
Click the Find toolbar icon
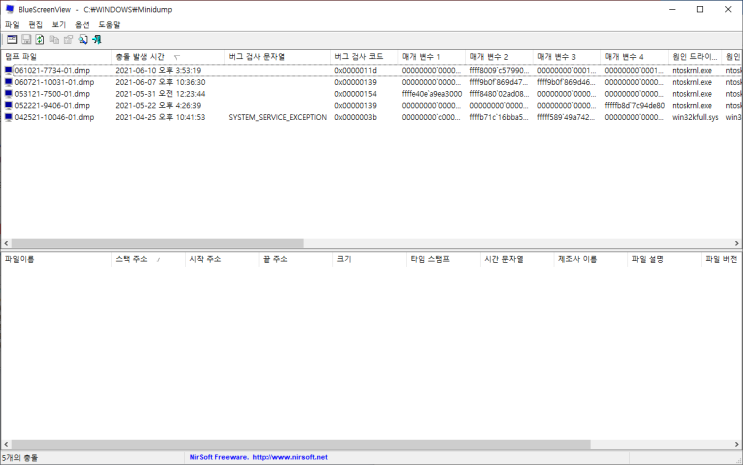[x=82, y=39]
